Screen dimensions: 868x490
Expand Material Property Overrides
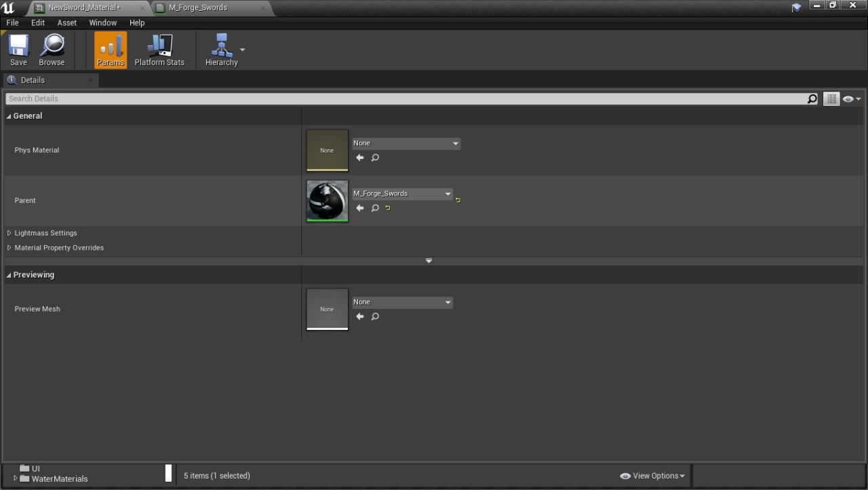tap(9, 248)
